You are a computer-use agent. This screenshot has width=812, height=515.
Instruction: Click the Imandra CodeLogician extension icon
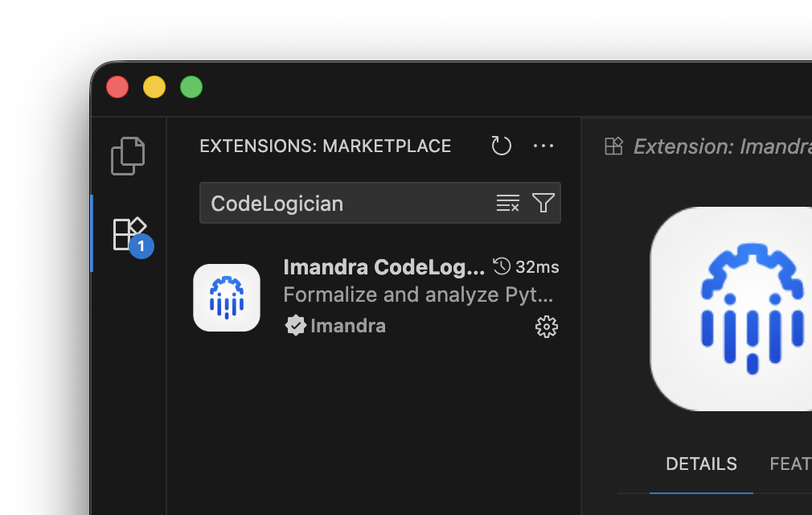pos(227,297)
